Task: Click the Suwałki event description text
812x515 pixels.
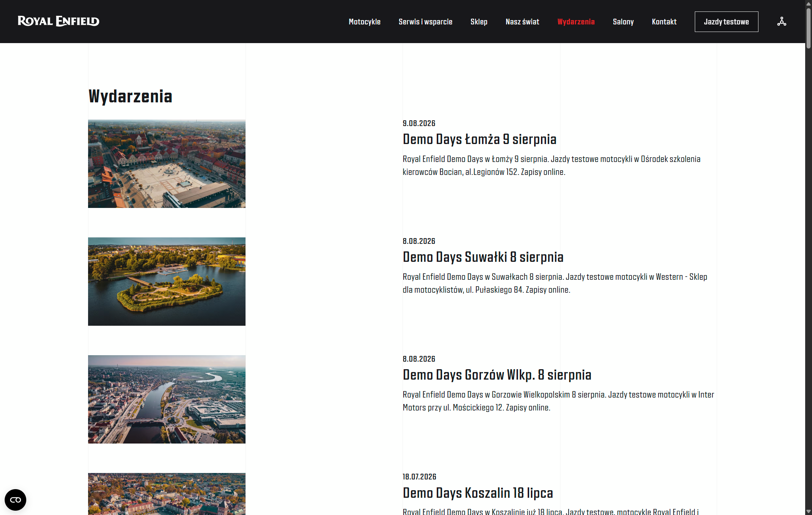Action: 555,283
